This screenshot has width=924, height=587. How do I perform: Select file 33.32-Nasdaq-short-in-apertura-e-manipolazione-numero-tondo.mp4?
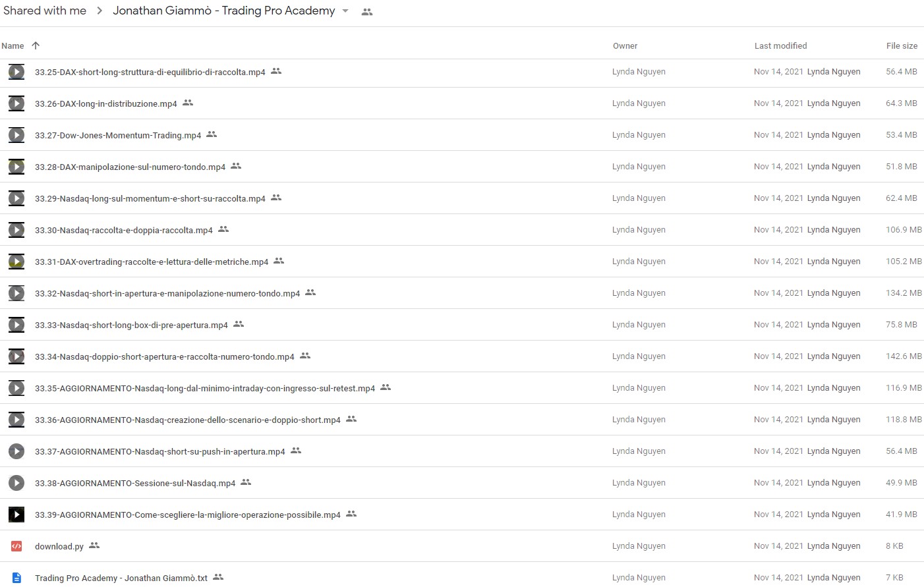[x=167, y=294]
